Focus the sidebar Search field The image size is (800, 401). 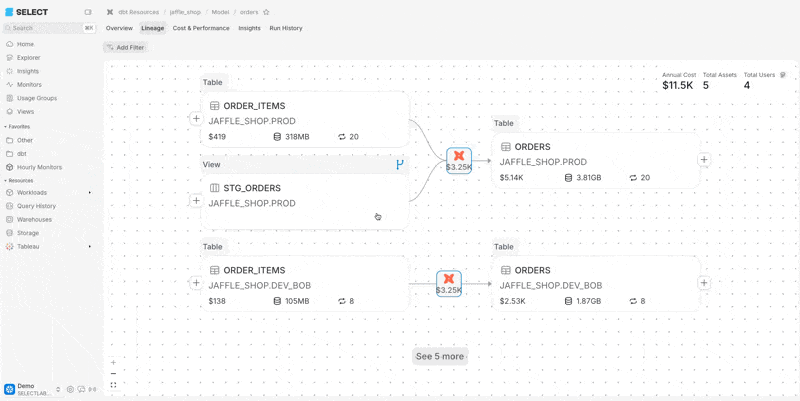(49, 28)
